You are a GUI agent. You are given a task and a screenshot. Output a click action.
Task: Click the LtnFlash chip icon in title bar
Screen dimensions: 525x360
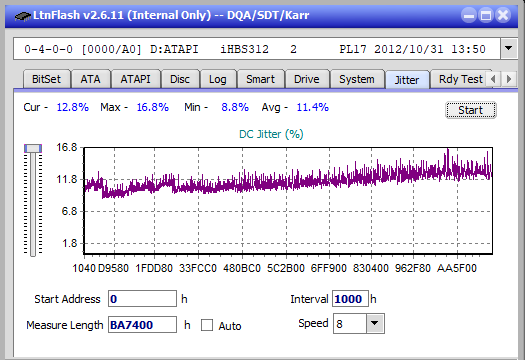click(x=22, y=16)
